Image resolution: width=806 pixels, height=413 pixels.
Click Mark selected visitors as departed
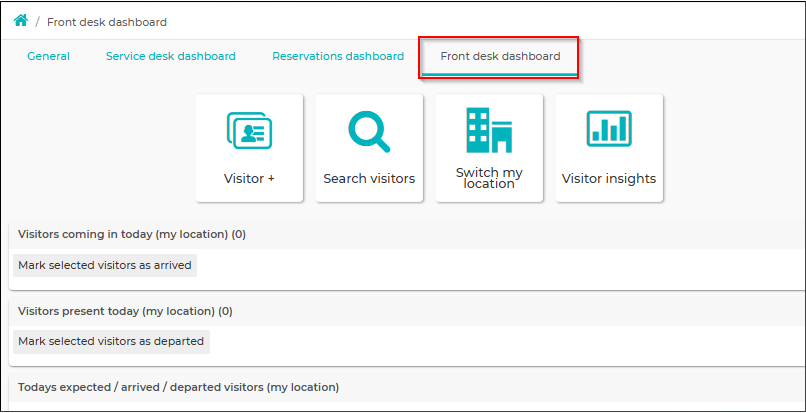(111, 342)
